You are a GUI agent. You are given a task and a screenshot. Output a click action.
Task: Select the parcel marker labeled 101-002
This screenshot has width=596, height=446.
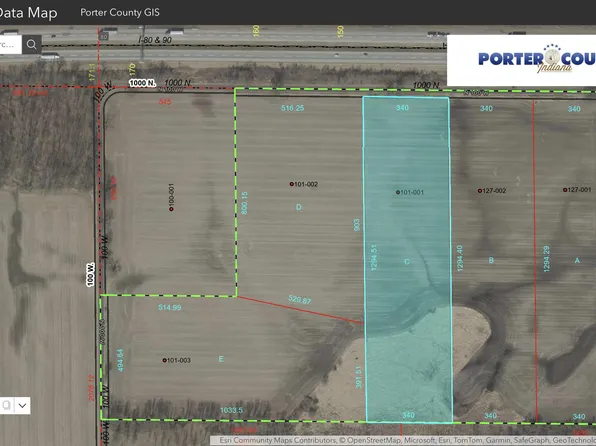292,184
